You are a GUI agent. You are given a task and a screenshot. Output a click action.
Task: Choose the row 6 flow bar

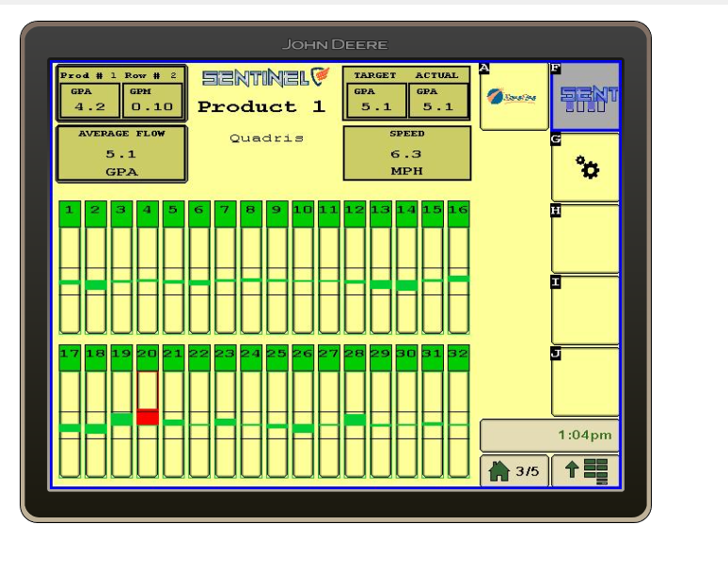coord(199,280)
